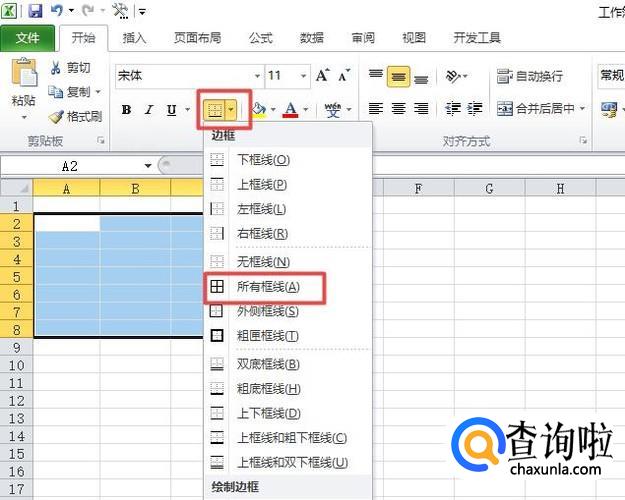Open the Name Box dropdown arrow
The width and height of the screenshot is (625, 500).
click(x=148, y=166)
